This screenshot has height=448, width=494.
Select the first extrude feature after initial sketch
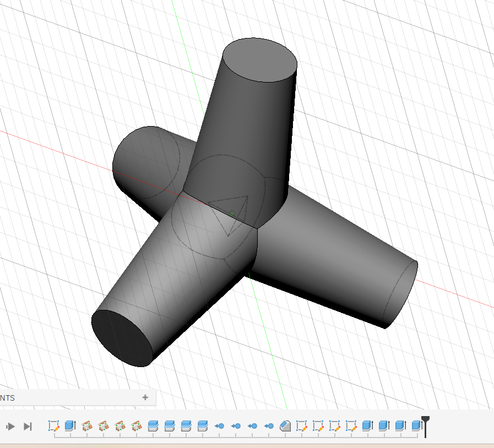coord(70,426)
